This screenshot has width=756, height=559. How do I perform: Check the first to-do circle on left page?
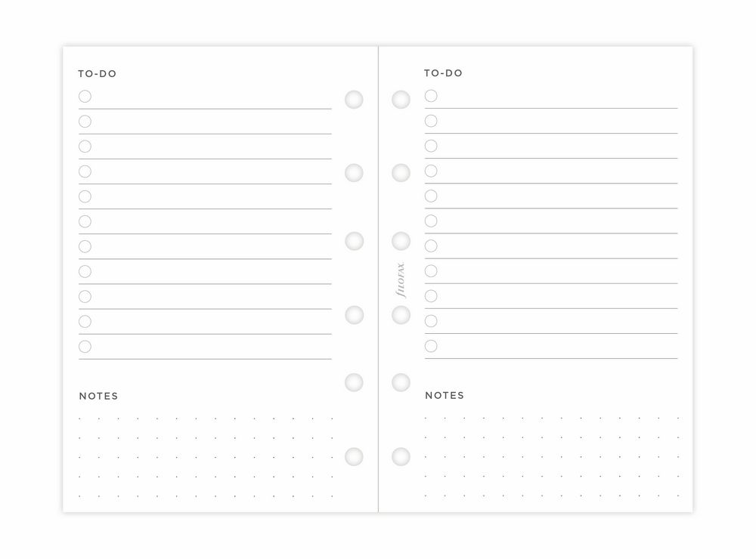[85, 97]
